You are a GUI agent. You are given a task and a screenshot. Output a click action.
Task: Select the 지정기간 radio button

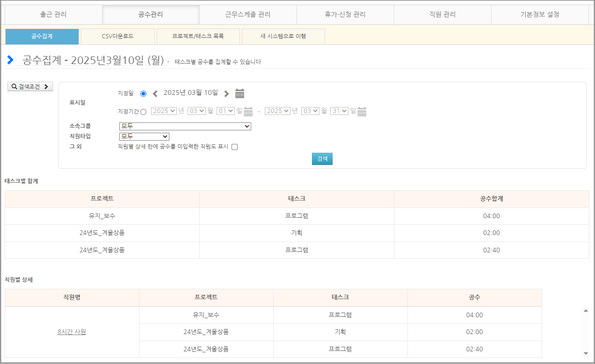tap(143, 112)
